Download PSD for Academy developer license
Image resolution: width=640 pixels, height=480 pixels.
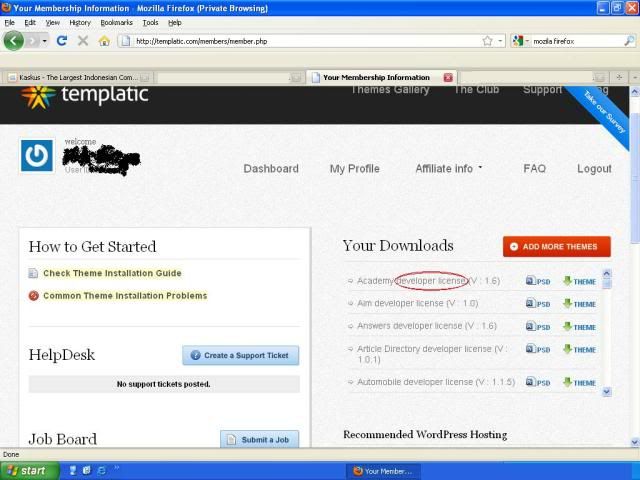tap(538, 281)
